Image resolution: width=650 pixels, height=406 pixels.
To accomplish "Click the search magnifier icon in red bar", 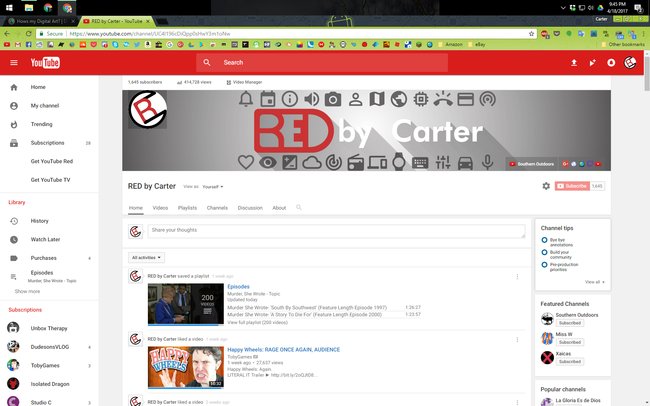I will pyautogui.click(x=206, y=63).
